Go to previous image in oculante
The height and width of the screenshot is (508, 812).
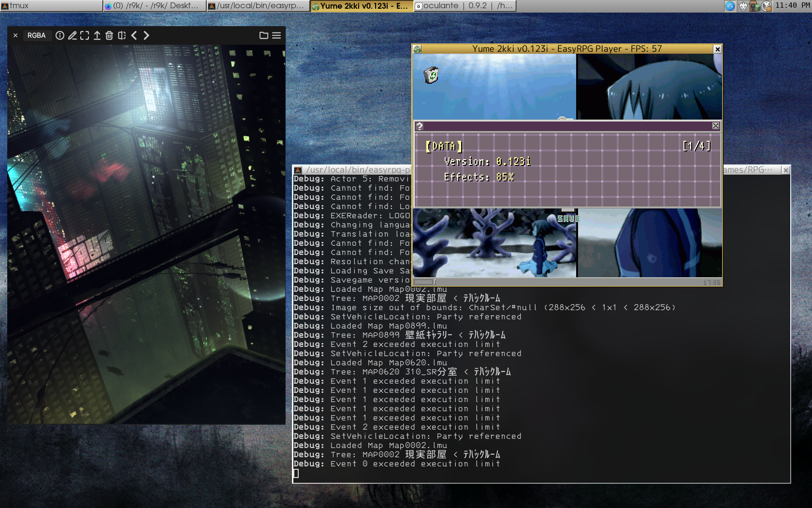[134, 35]
